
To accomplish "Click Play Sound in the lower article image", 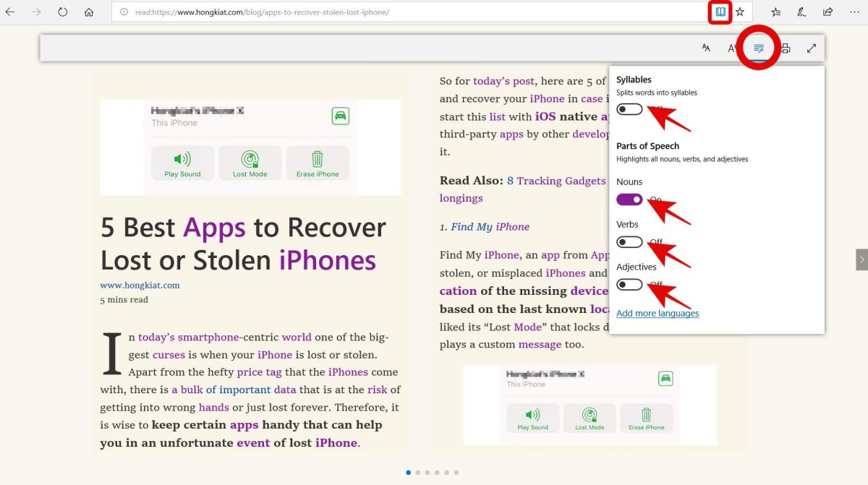I will tap(533, 418).
